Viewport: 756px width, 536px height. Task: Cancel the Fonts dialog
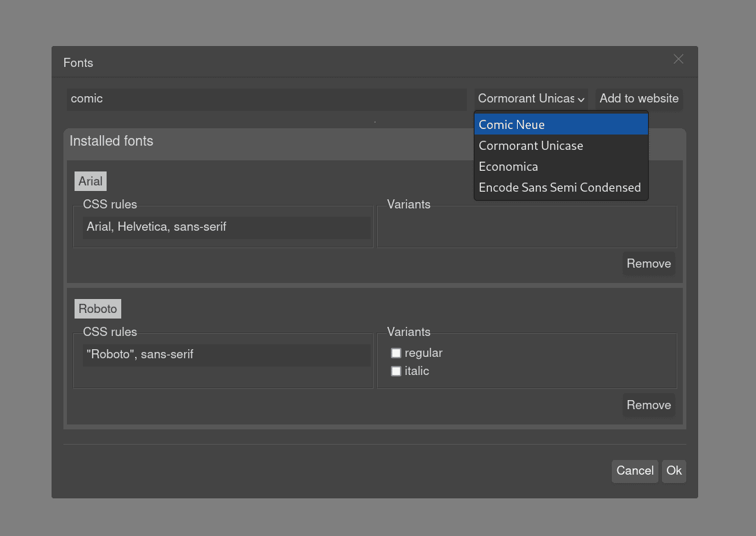[x=634, y=471]
